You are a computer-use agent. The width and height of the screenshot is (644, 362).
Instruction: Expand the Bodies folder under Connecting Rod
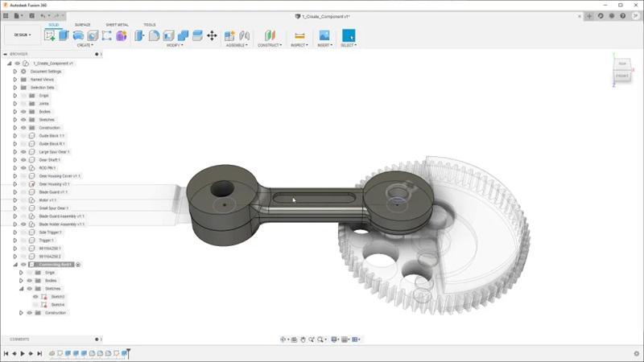click(22, 281)
